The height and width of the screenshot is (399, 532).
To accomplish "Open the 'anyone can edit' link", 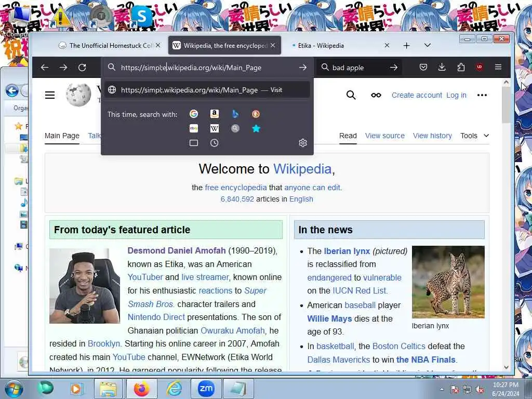I will [x=312, y=188].
